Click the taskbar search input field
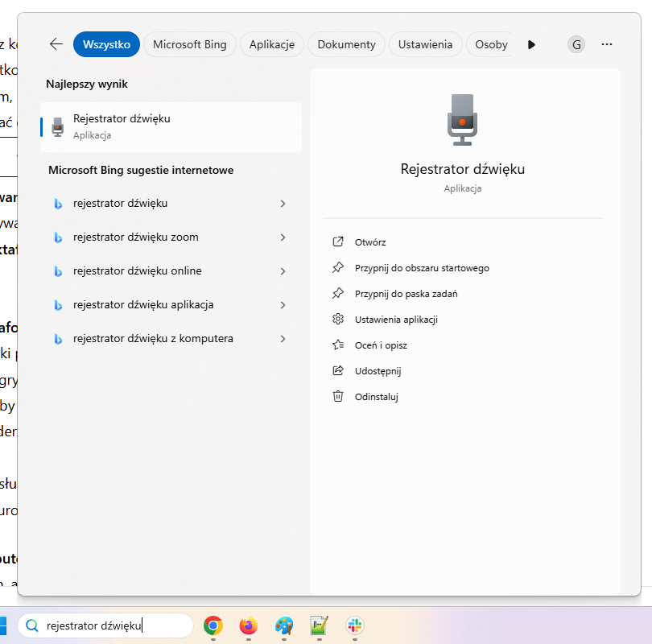Image resolution: width=652 pixels, height=644 pixels. (x=113, y=625)
